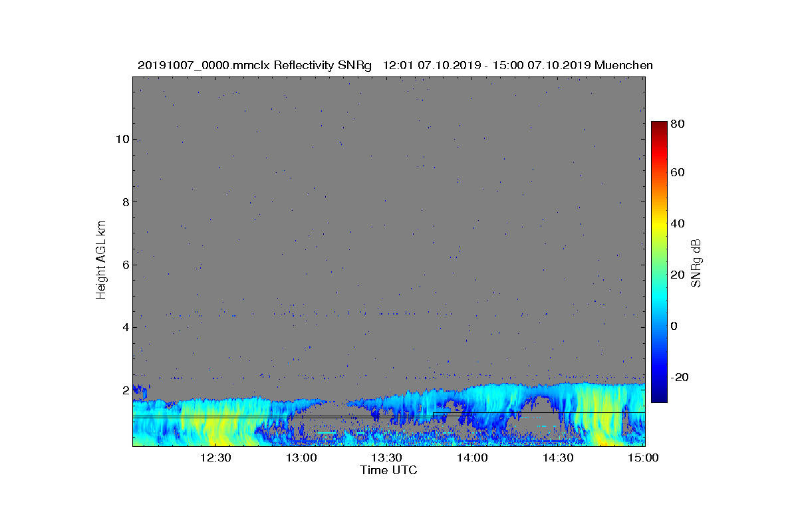The image size is (798, 532).
Task: Click the SNRg color scale bar
Action: click(658, 262)
